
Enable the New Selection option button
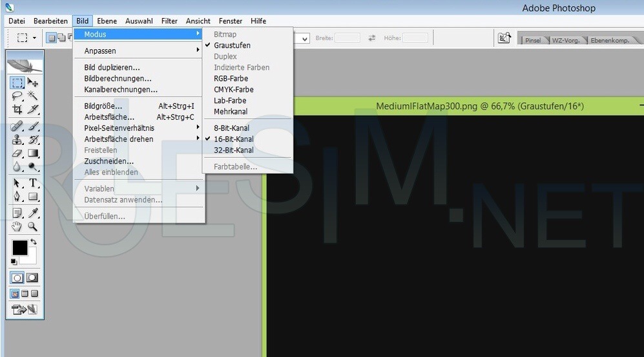pyautogui.click(x=52, y=38)
